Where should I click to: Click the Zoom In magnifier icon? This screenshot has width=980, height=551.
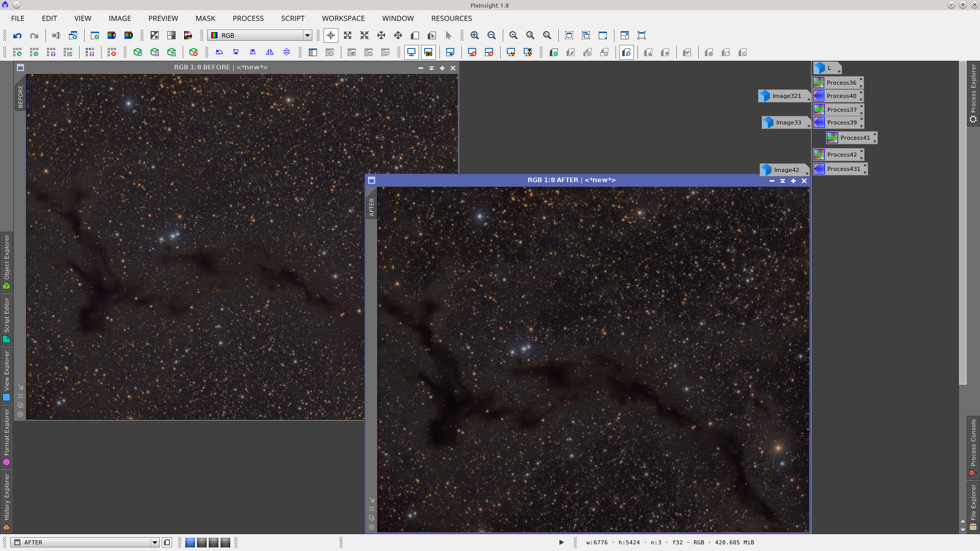[475, 36]
